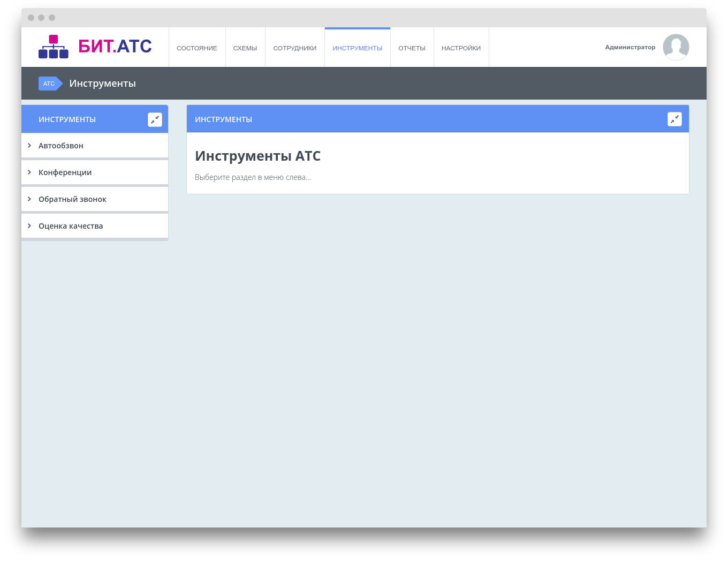
Task: Switch to the Схемы tab
Action: (x=245, y=48)
